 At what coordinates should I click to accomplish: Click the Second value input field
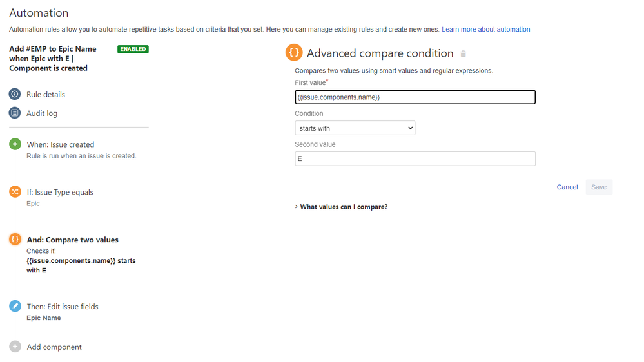point(415,158)
